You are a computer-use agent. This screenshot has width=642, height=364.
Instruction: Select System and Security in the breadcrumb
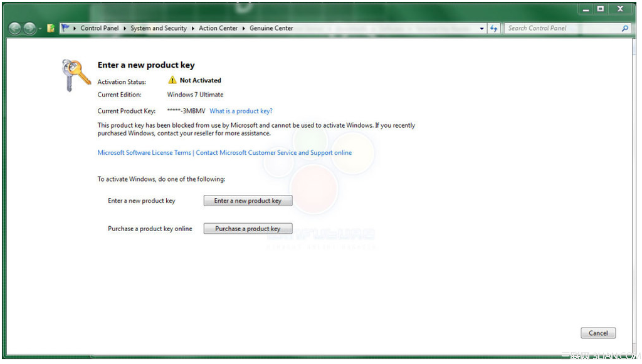click(159, 28)
